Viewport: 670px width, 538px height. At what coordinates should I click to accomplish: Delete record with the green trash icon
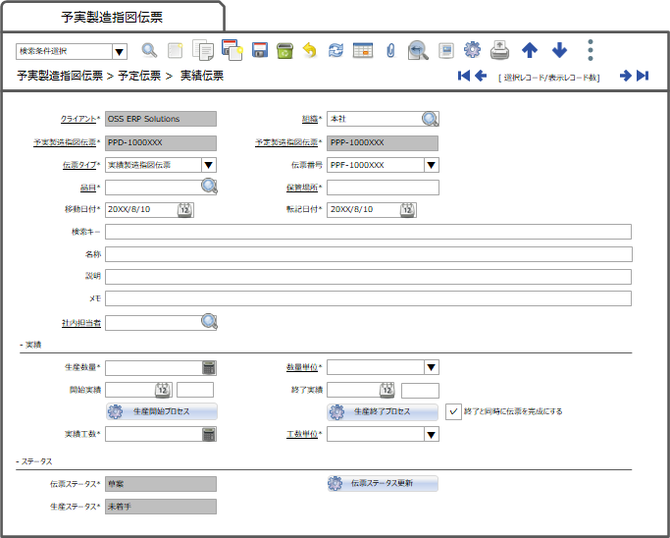pyautogui.click(x=285, y=50)
